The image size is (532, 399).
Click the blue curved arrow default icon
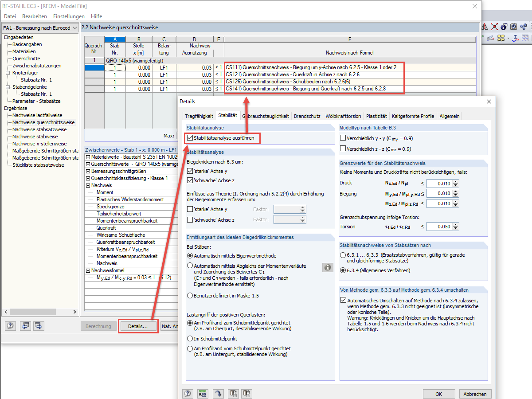click(218, 393)
